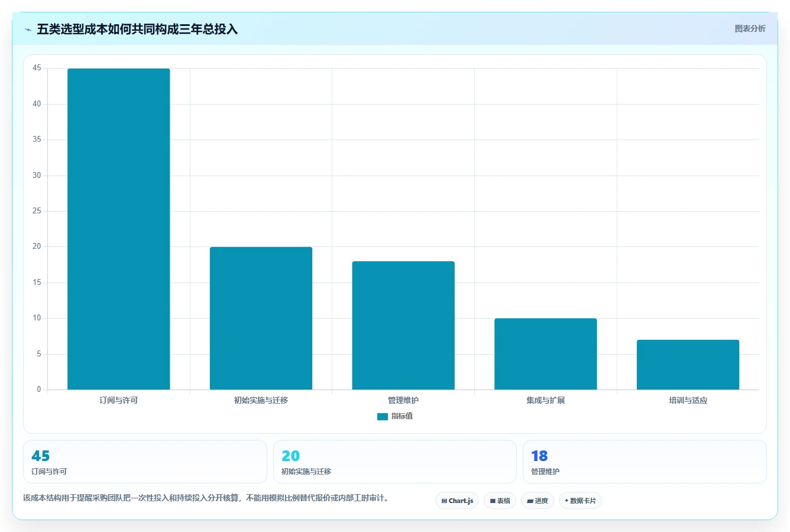Image resolution: width=790 pixels, height=532 pixels.
Task: Click the 管理维护 x-axis label
Action: click(403, 400)
